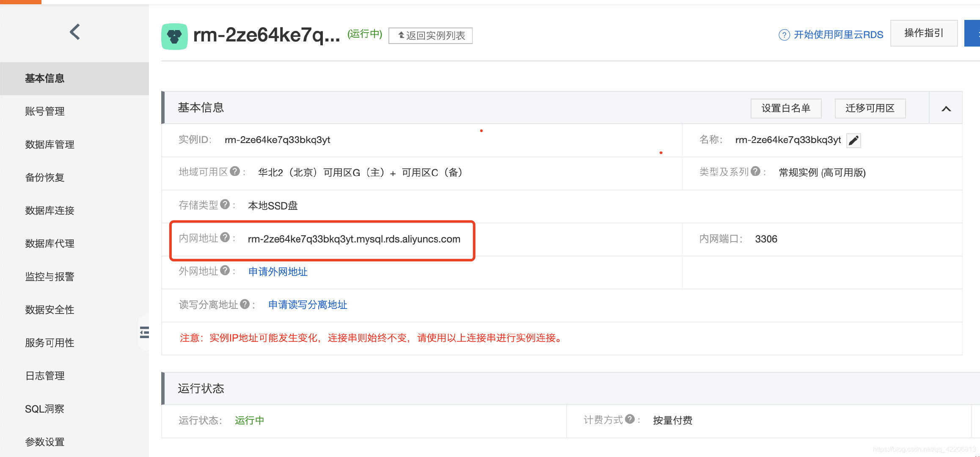This screenshot has height=457, width=980.
Task: Click the red 注意 warning notice text
Action: click(x=372, y=338)
